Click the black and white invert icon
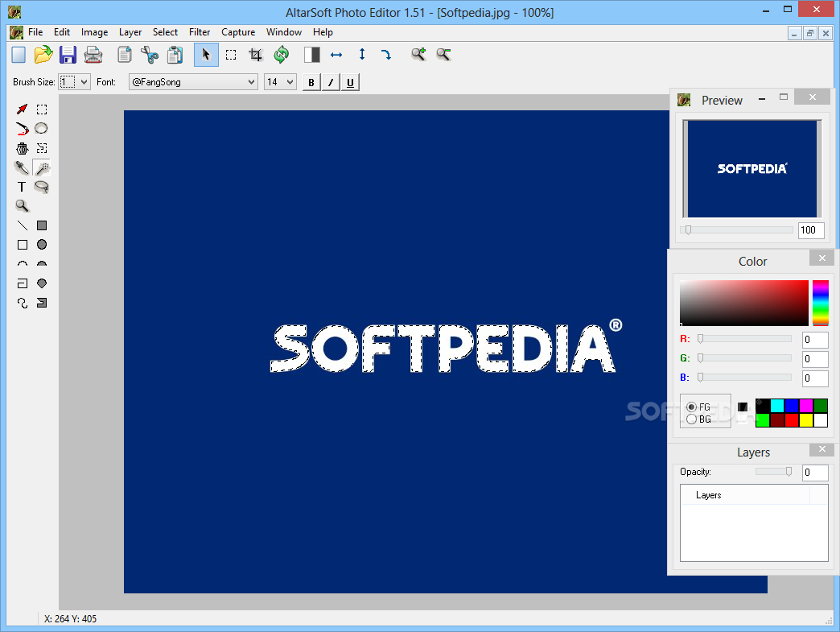The image size is (840, 632). click(312, 55)
